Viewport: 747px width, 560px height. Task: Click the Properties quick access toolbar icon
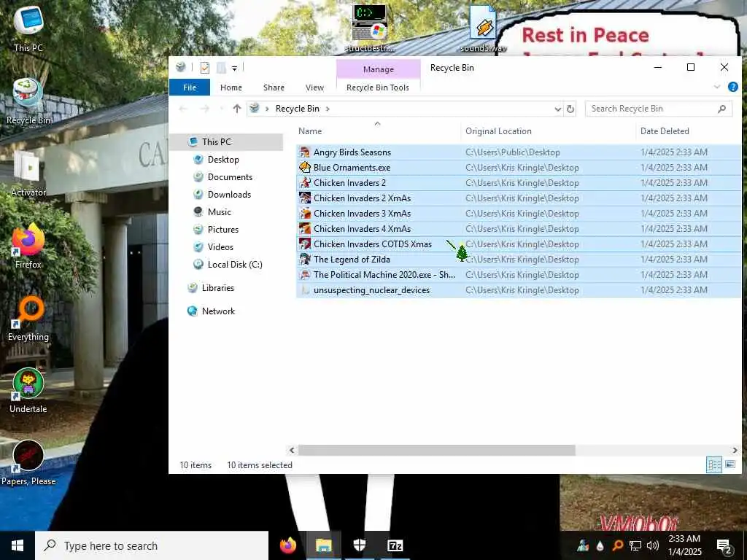pyautogui.click(x=205, y=68)
